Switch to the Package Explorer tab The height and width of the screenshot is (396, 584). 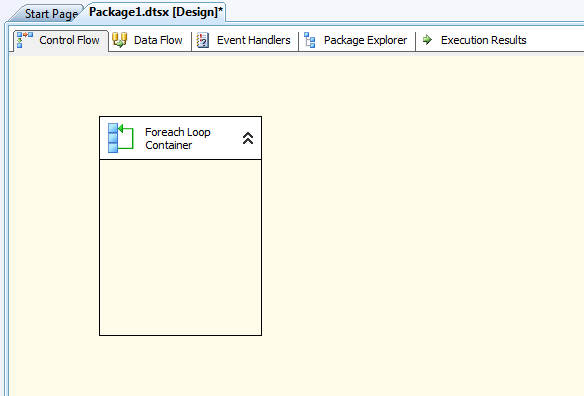pos(357,40)
